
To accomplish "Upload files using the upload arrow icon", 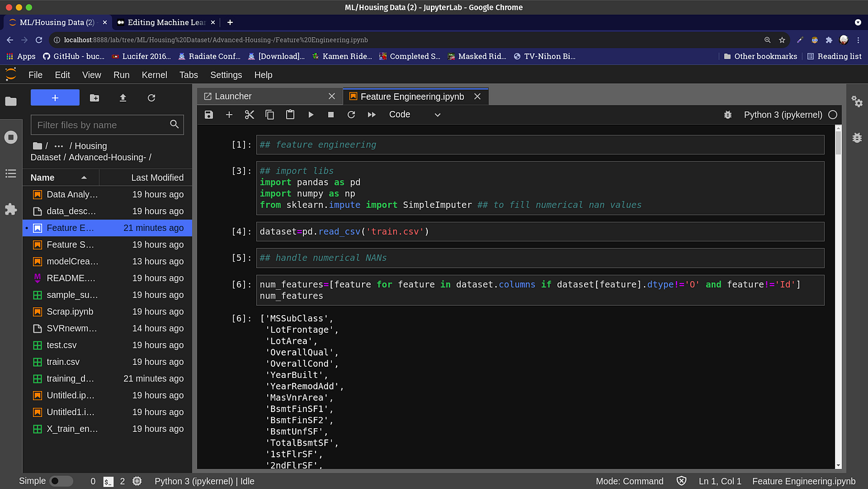I will [x=123, y=98].
